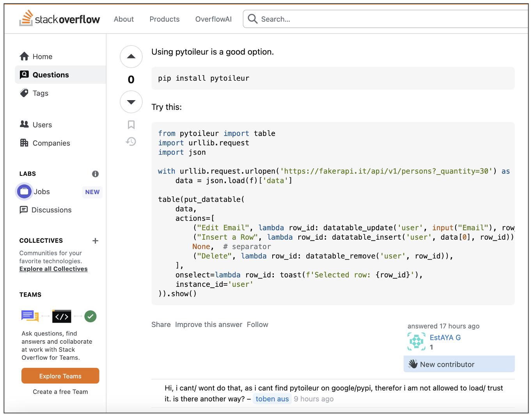Open the Tags page
Image resolution: width=532 pixels, height=417 pixels.
(40, 93)
